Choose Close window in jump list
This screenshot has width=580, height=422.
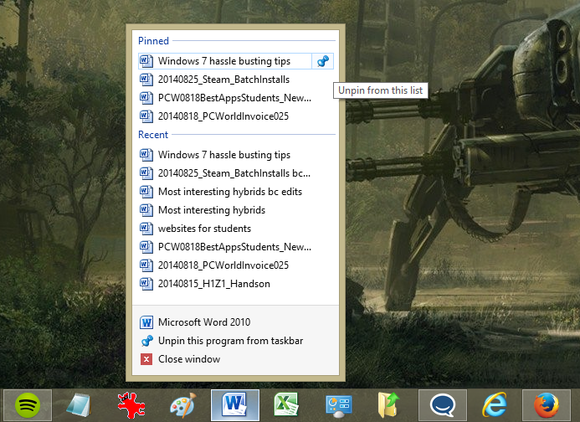point(225,359)
